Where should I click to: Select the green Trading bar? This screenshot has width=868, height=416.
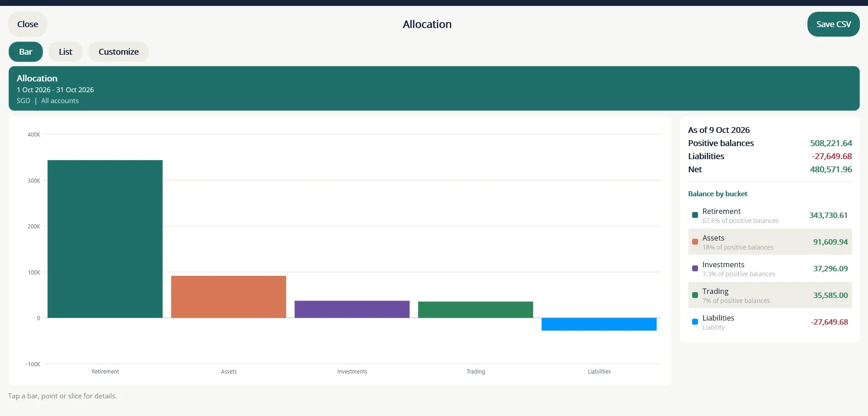476,310
